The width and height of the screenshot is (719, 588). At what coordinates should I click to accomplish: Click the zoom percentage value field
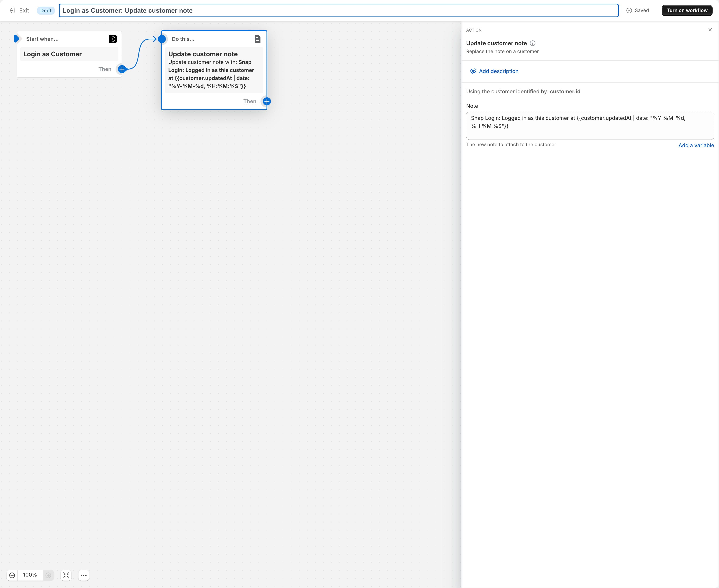(x=30, y=575)
